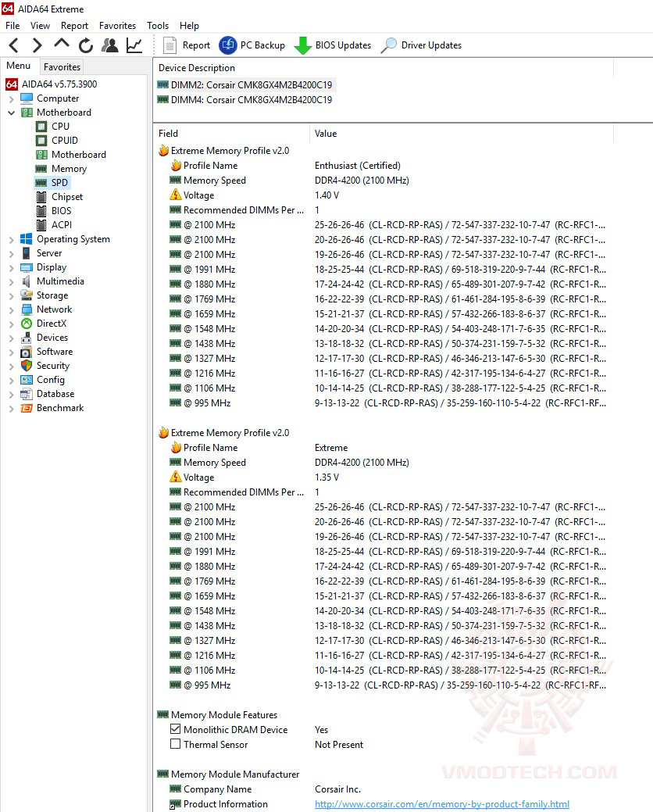The height and width of the screenshot is (812, 653).
Task: Click the Product Information field row
Action: pos(226,804)
